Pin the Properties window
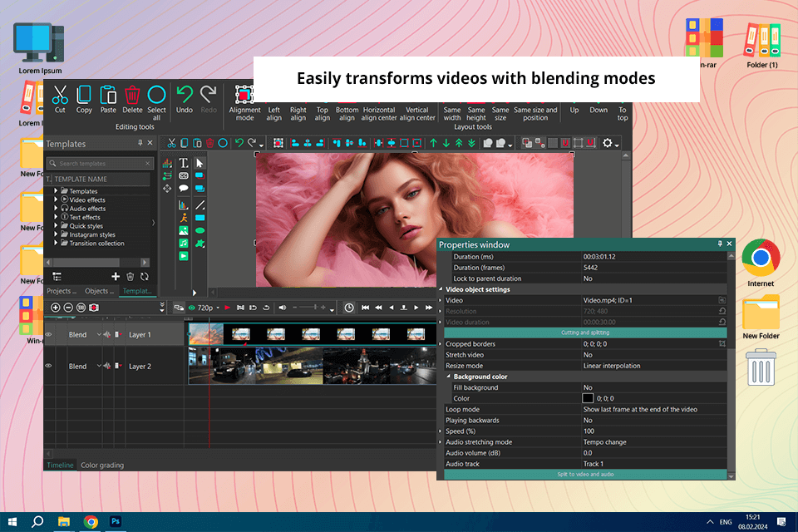 coord(720,244)
